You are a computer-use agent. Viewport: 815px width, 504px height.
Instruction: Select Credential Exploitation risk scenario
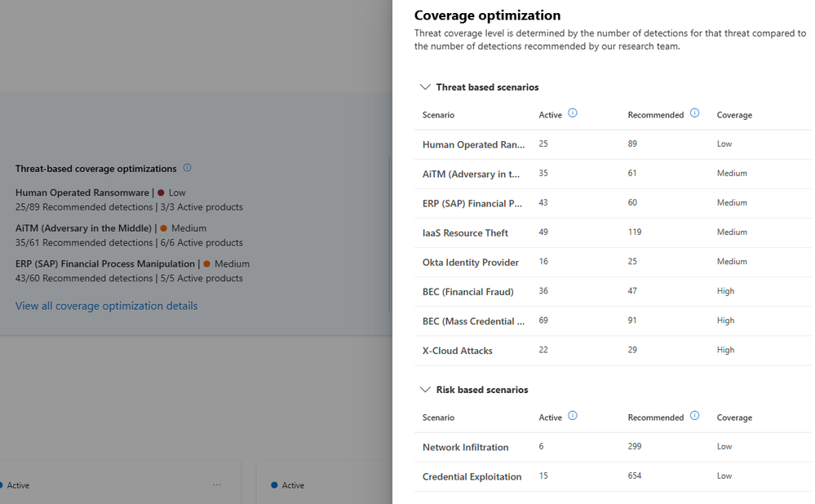[472, 477]
